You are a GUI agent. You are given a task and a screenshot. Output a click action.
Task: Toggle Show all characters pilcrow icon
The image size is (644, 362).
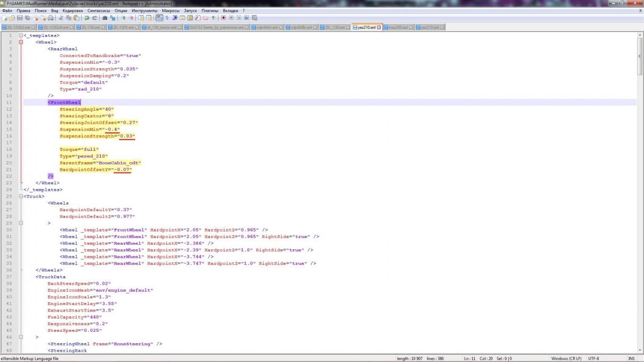point(167,18)
